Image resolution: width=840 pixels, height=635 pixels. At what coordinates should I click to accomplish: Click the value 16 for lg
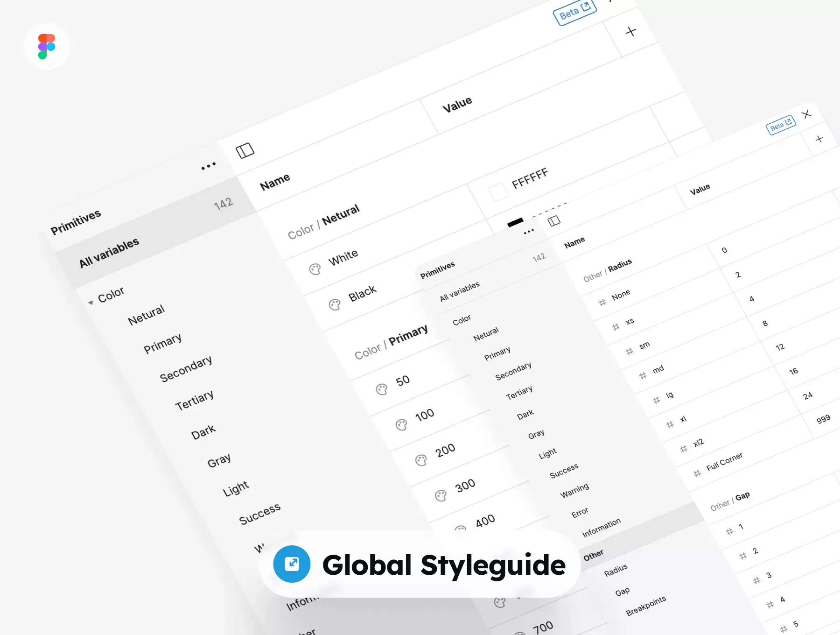[x=794, y=371]
